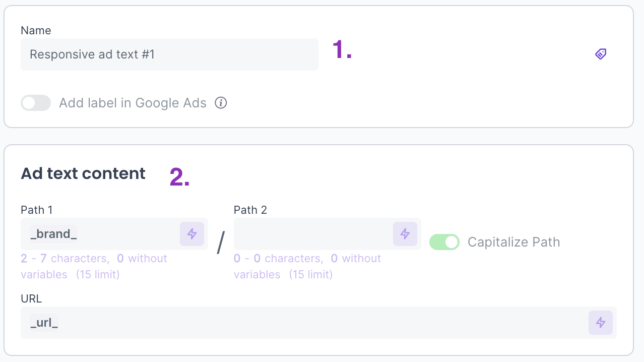The height and width of the screenshot is (362, 644).
Task: Focus the empty Path 2 input field
Action: [x=312, y=234]
